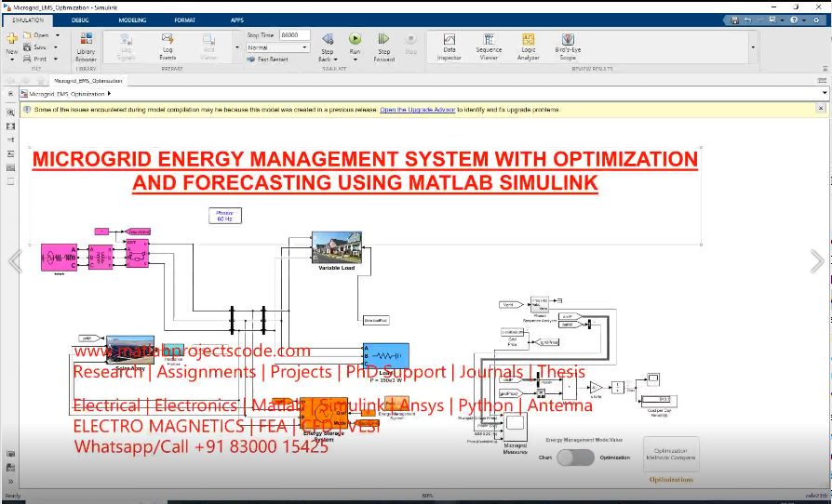
Task: Open Bird's-Eye Scope
Action: click(x=567, y=45)
